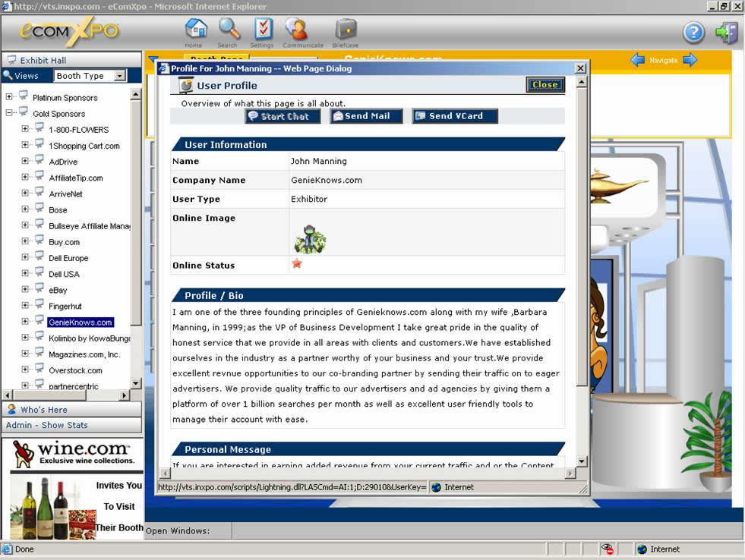Collapse the Gold Sponsors tree node
745x560 pixels.
tap(9, 113)
